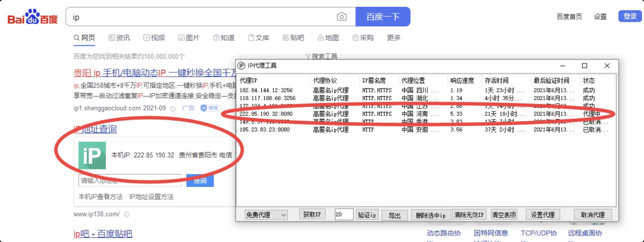Sort by the 代理位置 column header
644x242 pixels.
click(423, 80)
